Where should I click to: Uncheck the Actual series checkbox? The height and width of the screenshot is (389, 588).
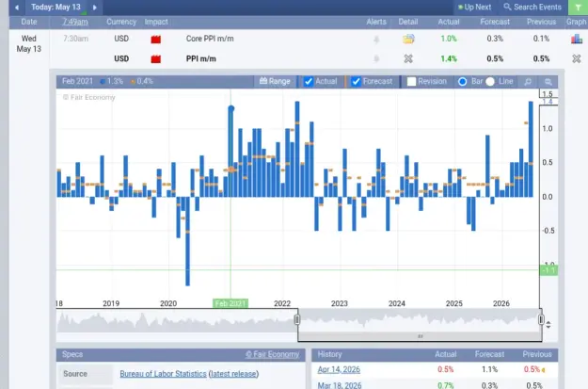(x=309, y=82)
